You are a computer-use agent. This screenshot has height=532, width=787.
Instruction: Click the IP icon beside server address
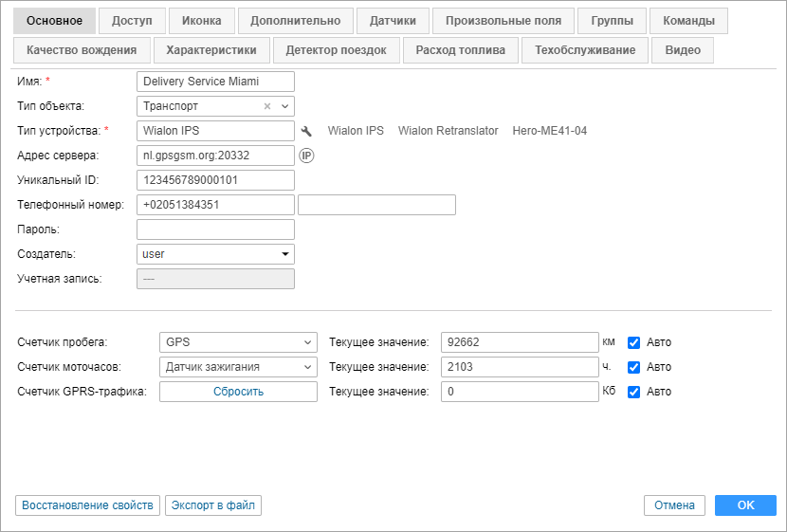click(x=306, y=156)
